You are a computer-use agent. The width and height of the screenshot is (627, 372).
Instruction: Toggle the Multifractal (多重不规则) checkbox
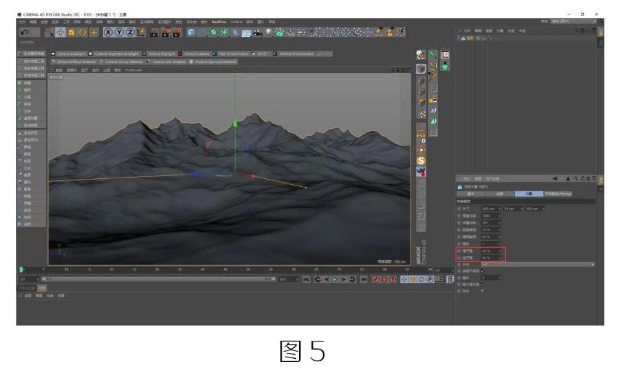click(482, 271)
